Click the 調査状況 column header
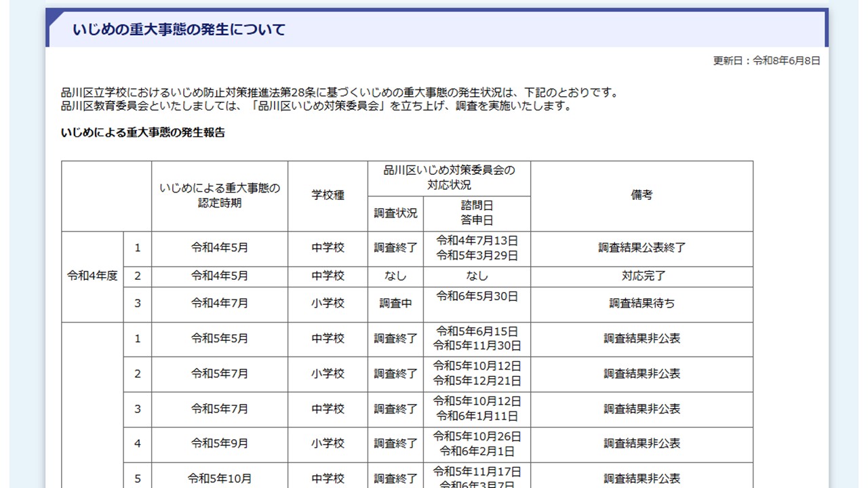 click(x=396, y=213)
